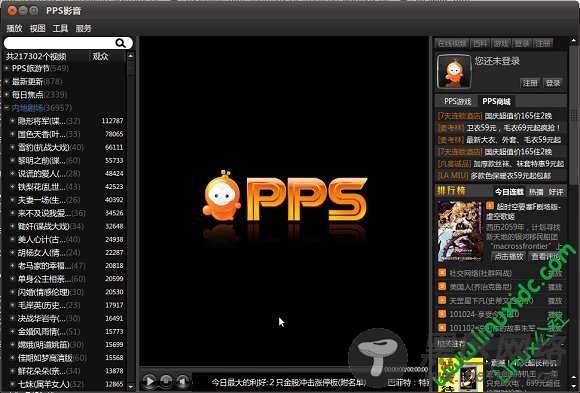This screenshot has height=393, width=580.
Task: Switch to the PPS游戏 tab
Action: pos(458,101)
